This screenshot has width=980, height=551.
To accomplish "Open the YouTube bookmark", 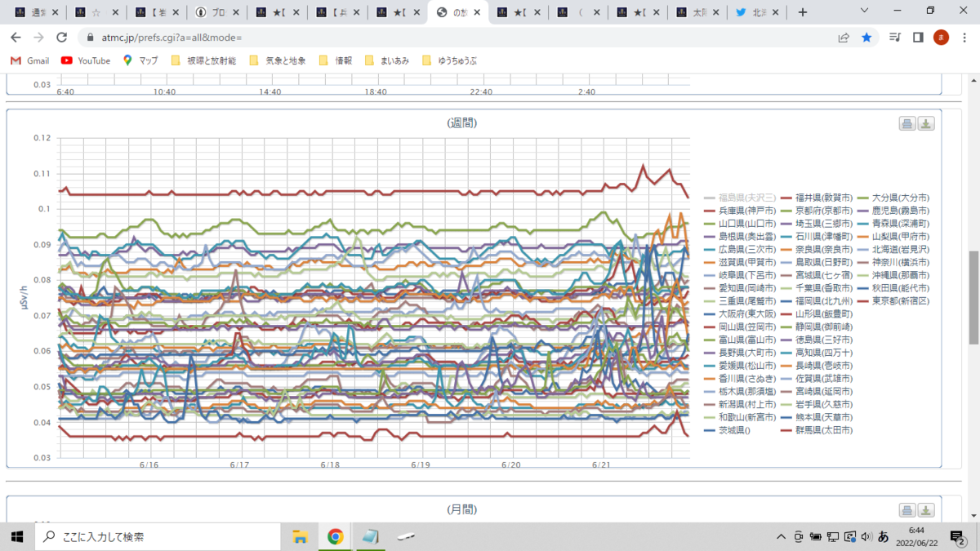I will (86, 60).
